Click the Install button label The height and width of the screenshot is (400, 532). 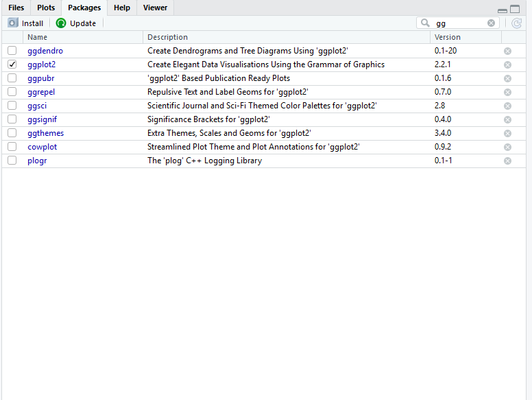[32, 23]
